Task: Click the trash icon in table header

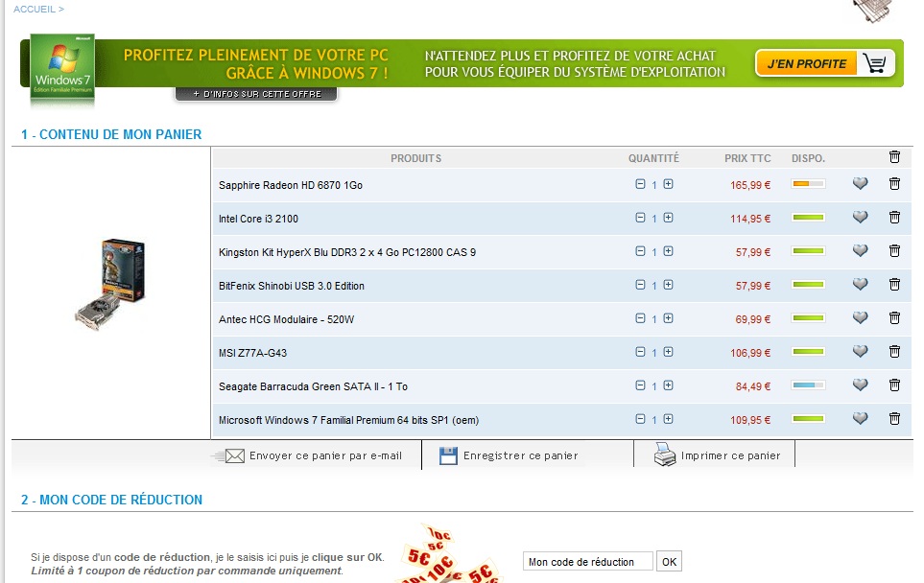Action: [x=894, y=157]
